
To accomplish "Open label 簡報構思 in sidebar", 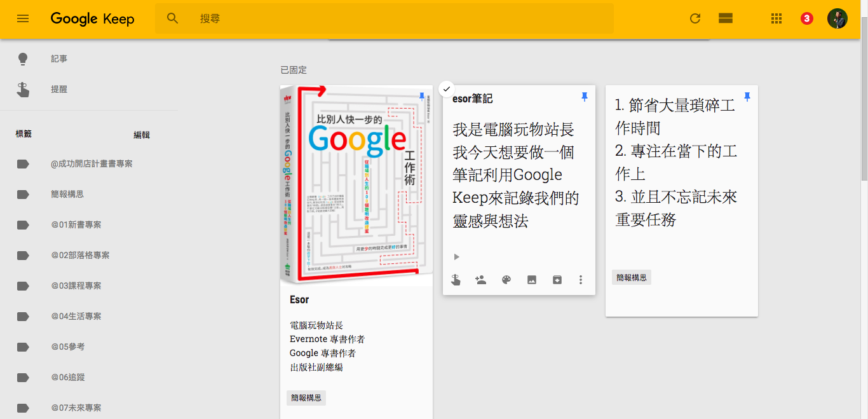I will pyautogui.click(x=67, y=194).
